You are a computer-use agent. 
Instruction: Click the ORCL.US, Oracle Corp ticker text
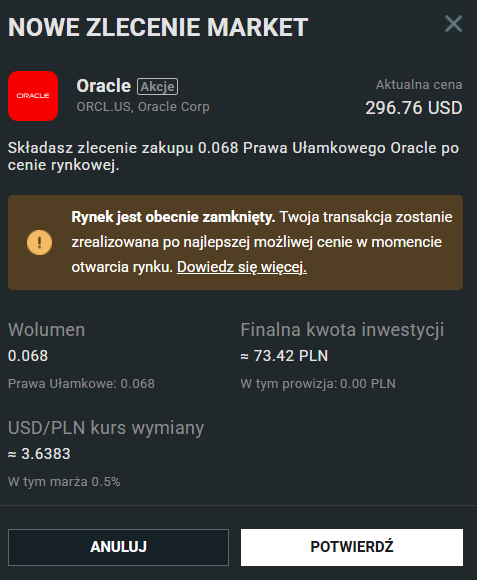point(143,107)
